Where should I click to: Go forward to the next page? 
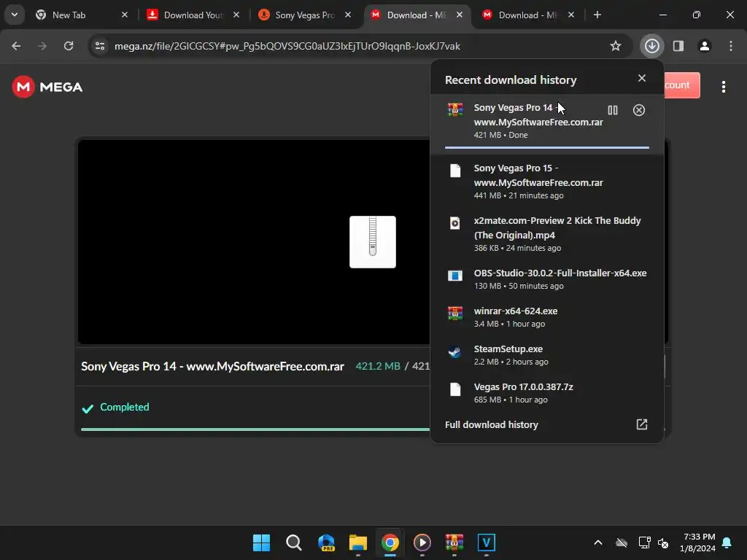coord(42,46)
